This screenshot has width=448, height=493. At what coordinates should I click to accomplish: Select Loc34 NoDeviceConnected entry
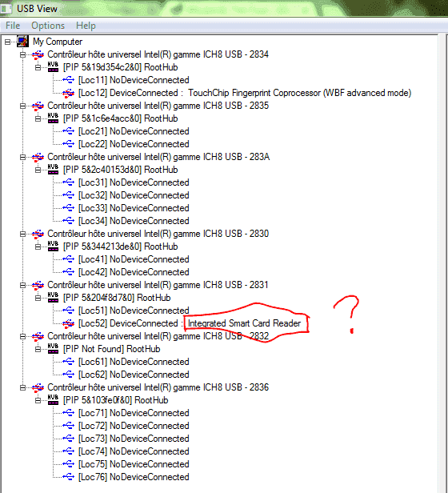pyautogui.click(x=134, y=221)
